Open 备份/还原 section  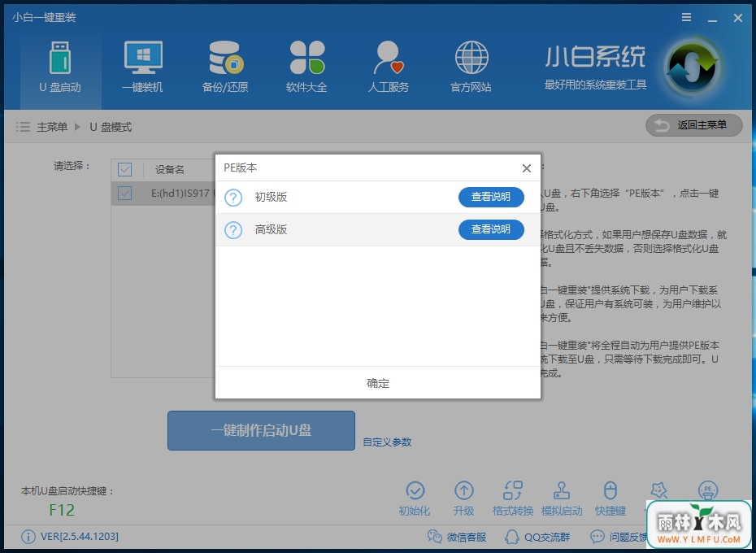(x=225, y=67)
